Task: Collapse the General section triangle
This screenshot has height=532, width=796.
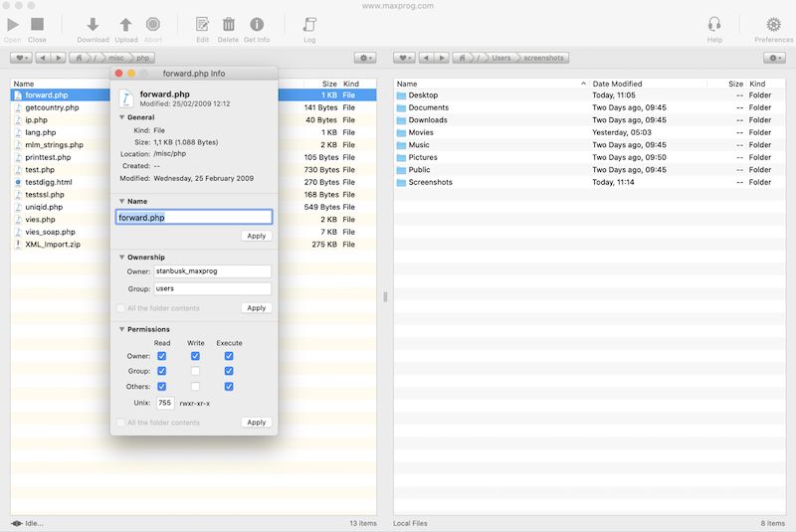Action: coord(121,117)
